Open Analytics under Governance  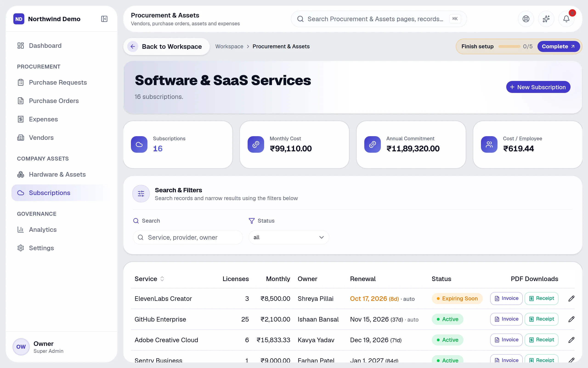point(61,230)
